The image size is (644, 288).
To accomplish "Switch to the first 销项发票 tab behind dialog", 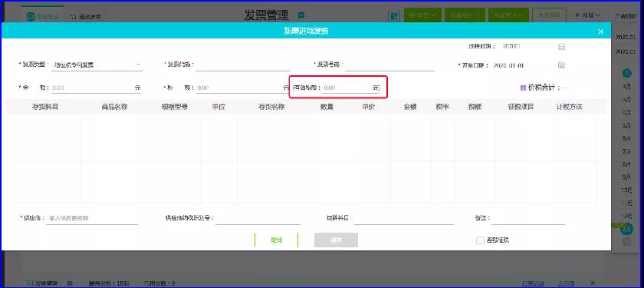I will (42, 17).
